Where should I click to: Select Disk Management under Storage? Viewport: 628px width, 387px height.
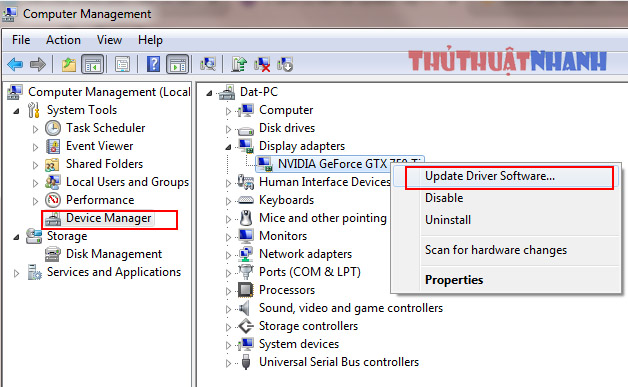pos(114,254)
